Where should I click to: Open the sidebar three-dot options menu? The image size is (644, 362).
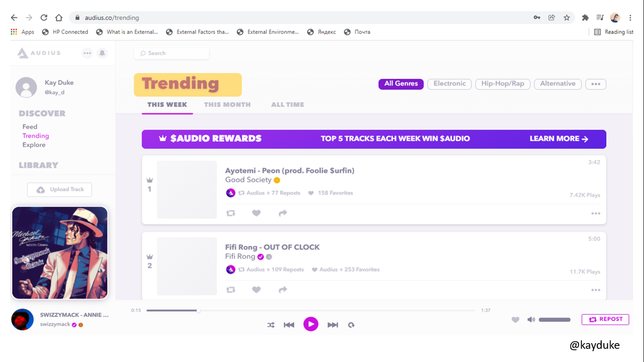coord(87,53)
